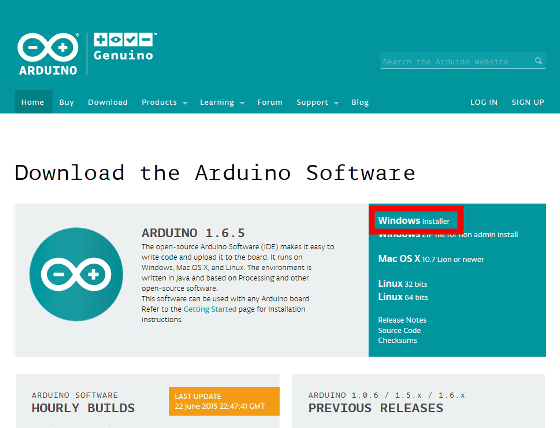
Task: Download Windows ZIP file for non admin install
Action: [x=448, y=234]
